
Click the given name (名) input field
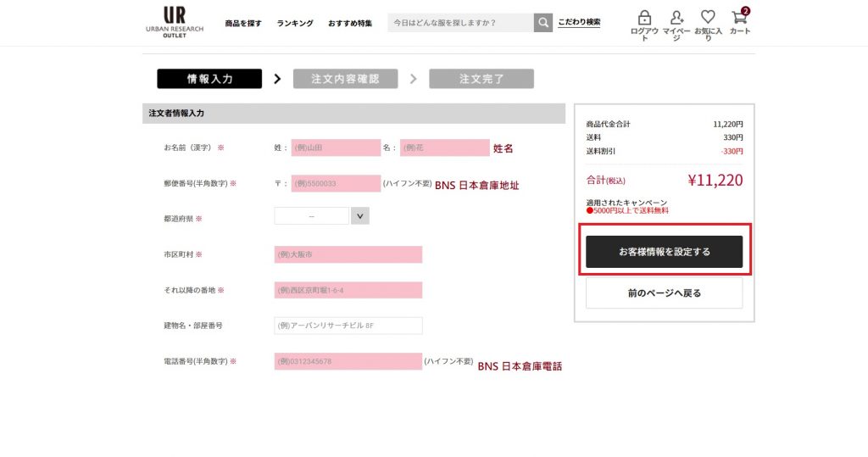[444, 148]
